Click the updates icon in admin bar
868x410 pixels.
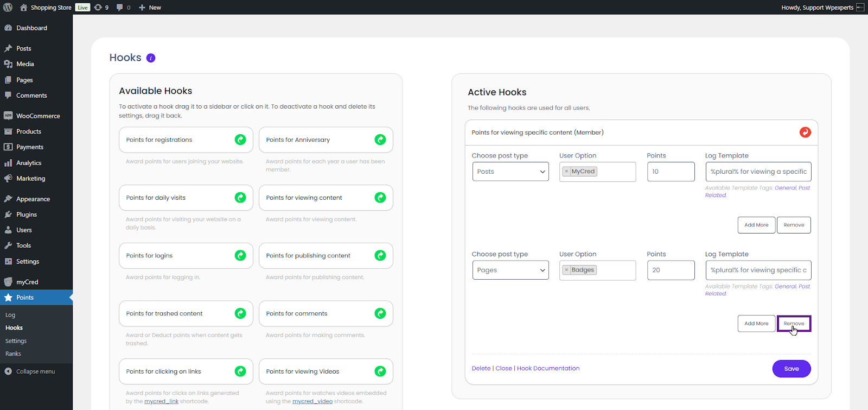pyautogui.click(x=101, y=7)
